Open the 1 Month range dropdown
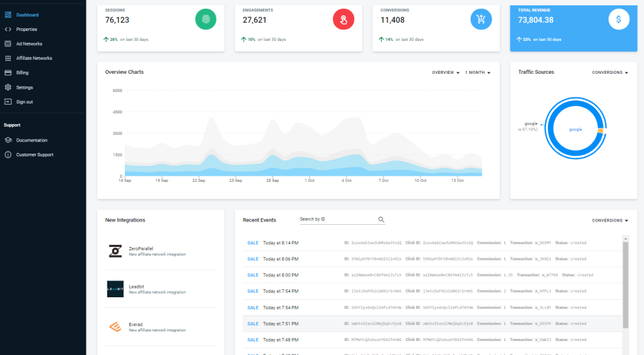 pyautogui.click(x=478, y=72)
